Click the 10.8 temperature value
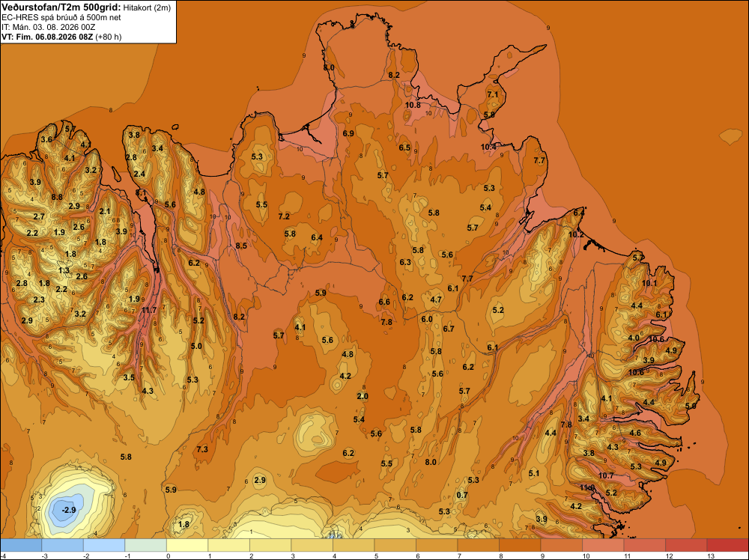 point(413,105)
